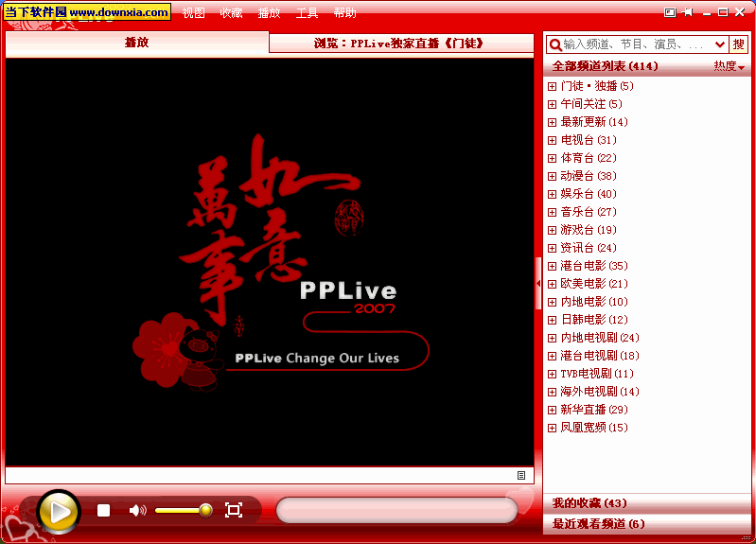Expand the 娱乐台 category
756x544 pixels.
point(552,194)
